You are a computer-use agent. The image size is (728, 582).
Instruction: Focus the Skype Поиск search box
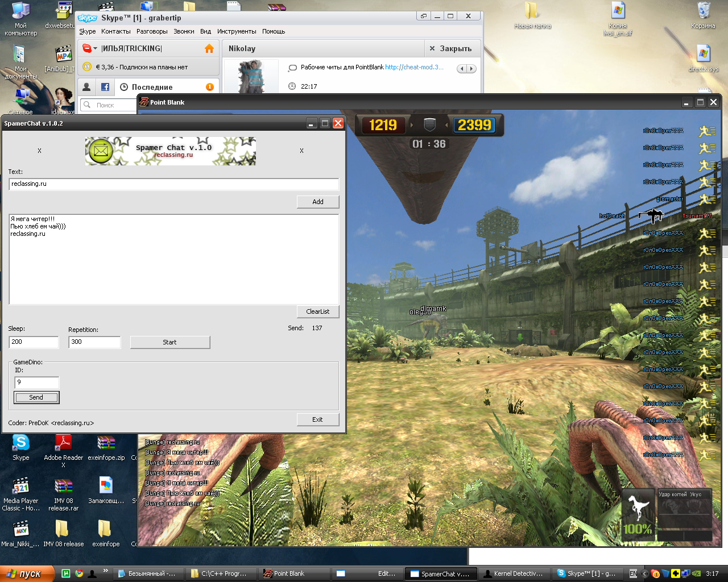click(x=108, y=105)
